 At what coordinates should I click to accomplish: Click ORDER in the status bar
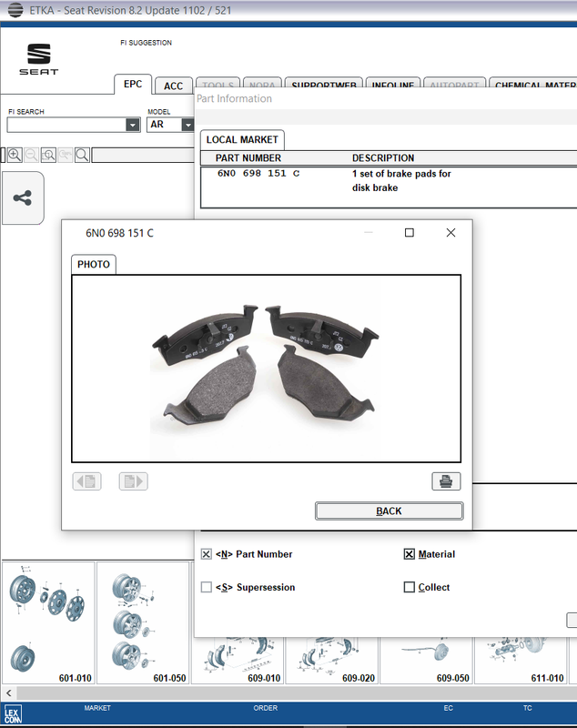pyautogui.click(x=265, y=708)
